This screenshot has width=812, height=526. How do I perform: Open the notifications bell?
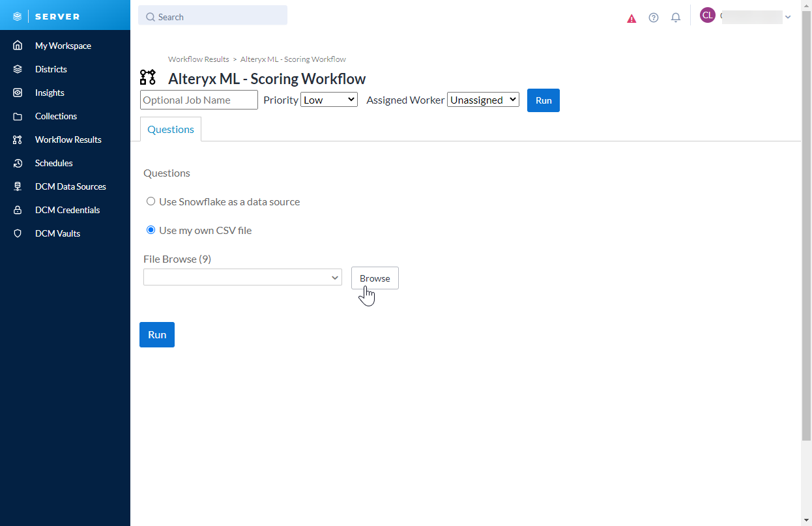pos(676,17)
